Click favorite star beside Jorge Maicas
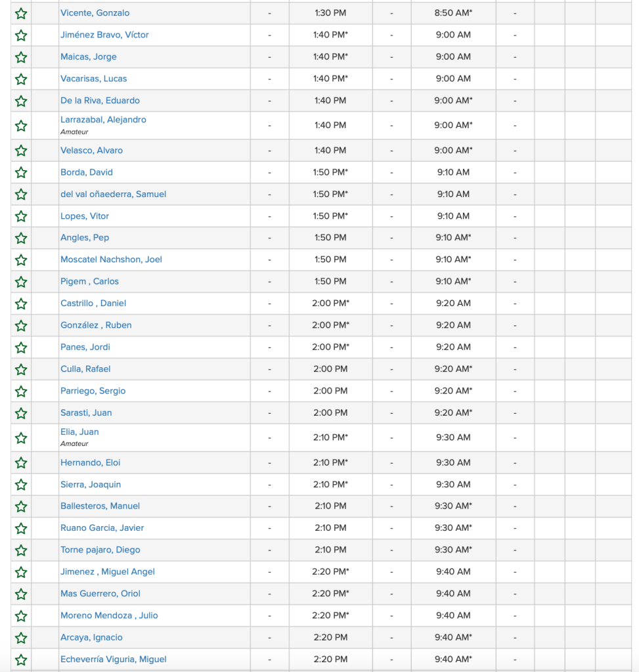The image size is (639, 672). click(x=21, y=57)
